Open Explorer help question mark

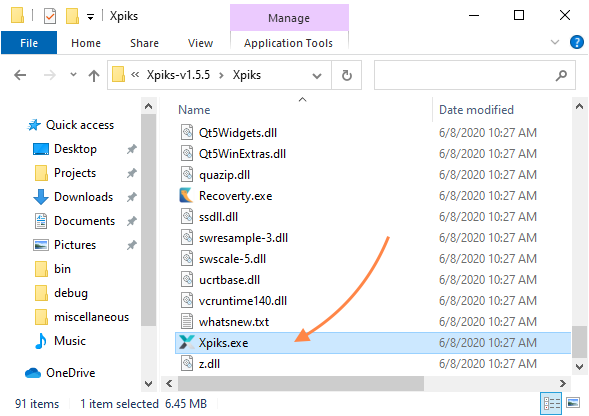pos(577,42)
